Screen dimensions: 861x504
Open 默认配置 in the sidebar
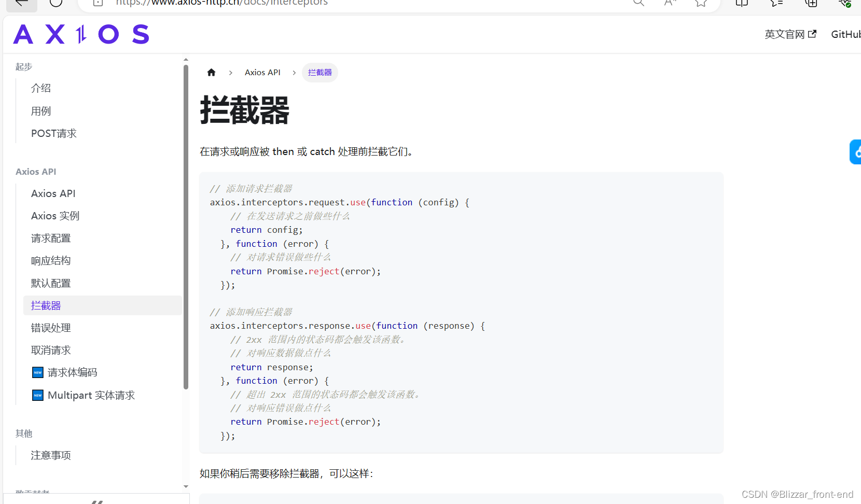coord(51,283)
